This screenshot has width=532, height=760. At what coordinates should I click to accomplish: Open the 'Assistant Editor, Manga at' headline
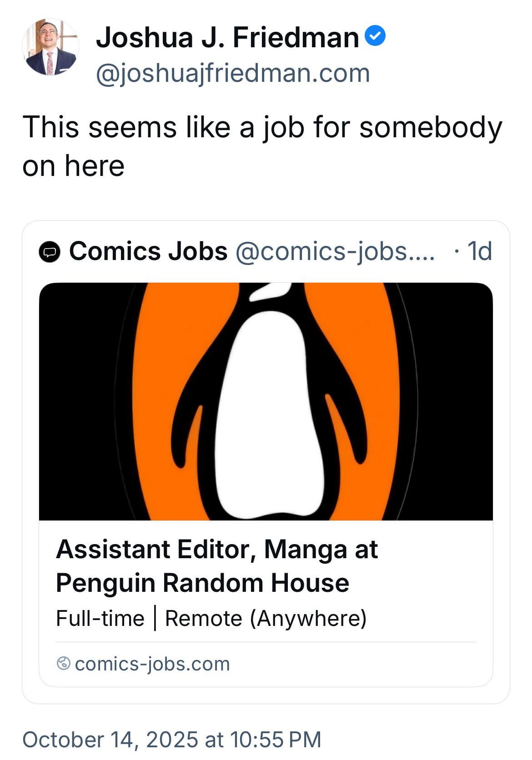pos(217,549)
